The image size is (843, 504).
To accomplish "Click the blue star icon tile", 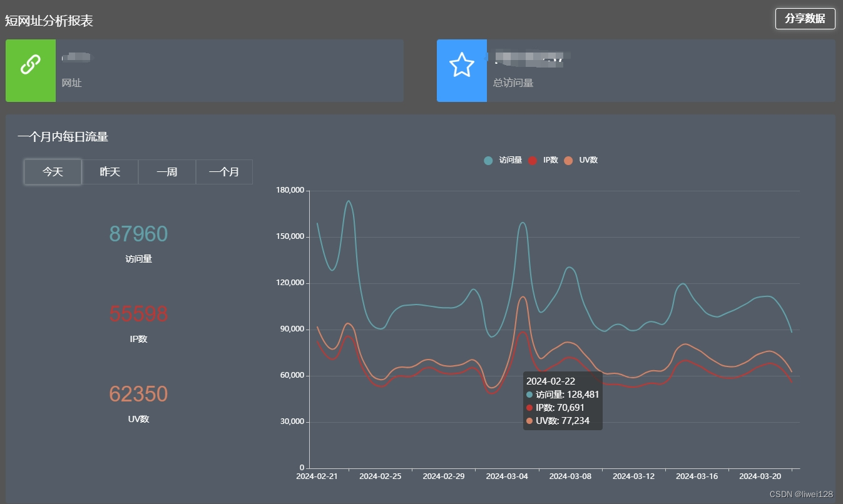I will (x=462, y=71).
